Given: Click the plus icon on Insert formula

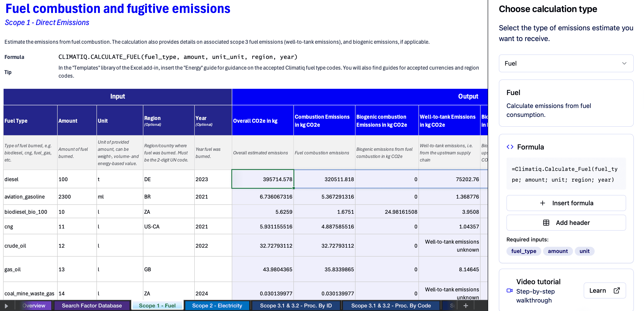Looking at the screenshot, I should 543,203.
